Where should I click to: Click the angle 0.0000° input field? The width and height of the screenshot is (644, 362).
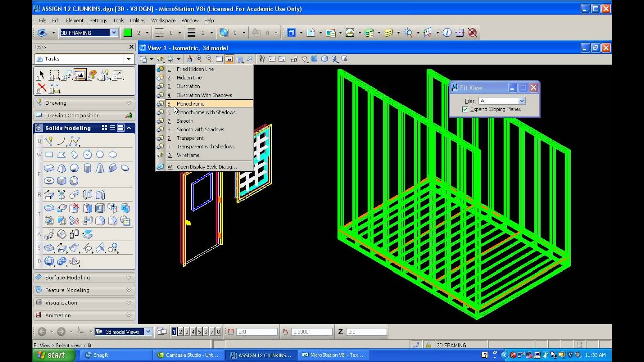312,332
